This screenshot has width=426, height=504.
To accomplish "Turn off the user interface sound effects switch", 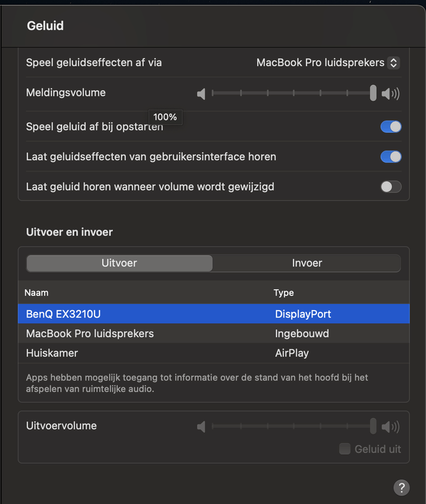I will (391, 157).
